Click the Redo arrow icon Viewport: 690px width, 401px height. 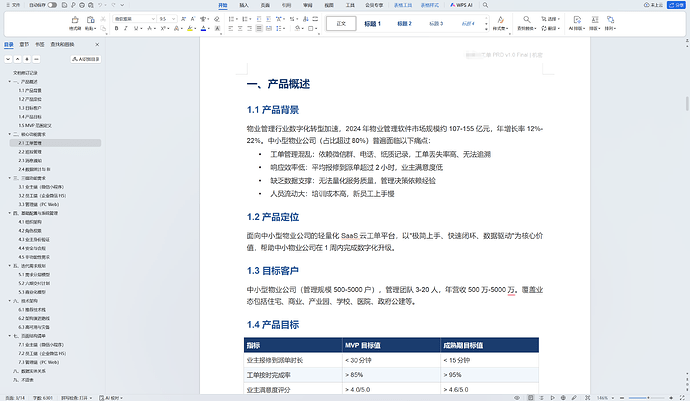point(113,5)
